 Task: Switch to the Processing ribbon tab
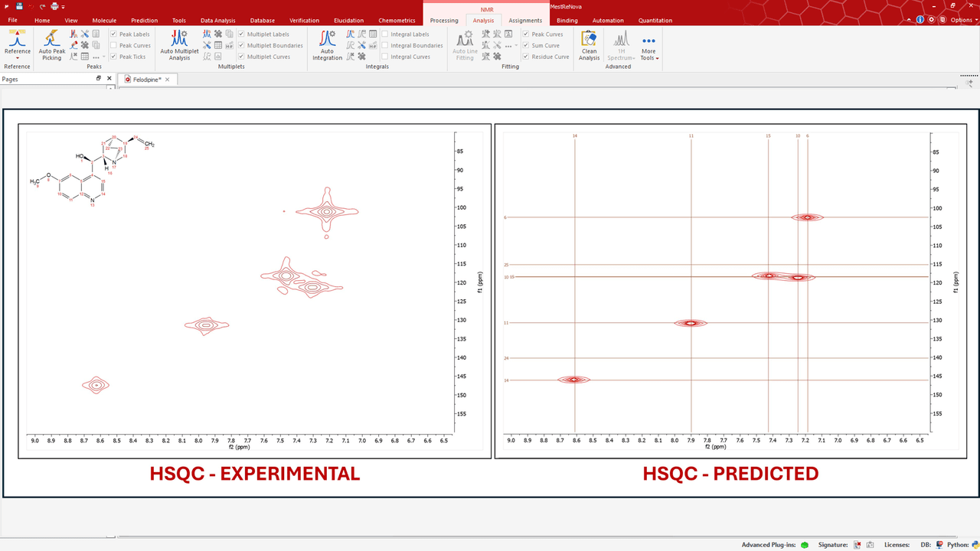pos(444,21)
